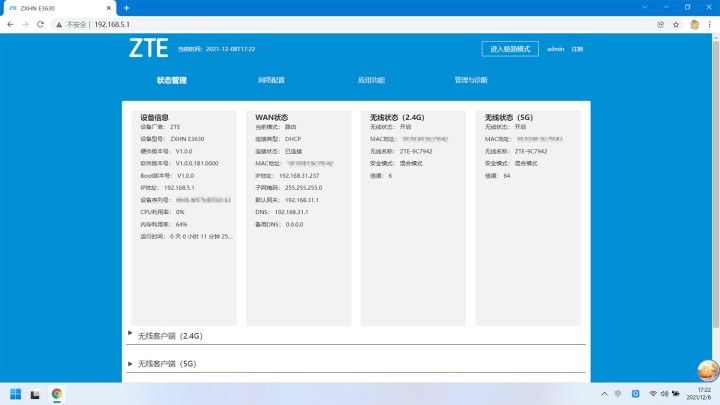This screenshot has width=720, height=405.
Task: Click the browser back arrow
Action: coord(10,24)
